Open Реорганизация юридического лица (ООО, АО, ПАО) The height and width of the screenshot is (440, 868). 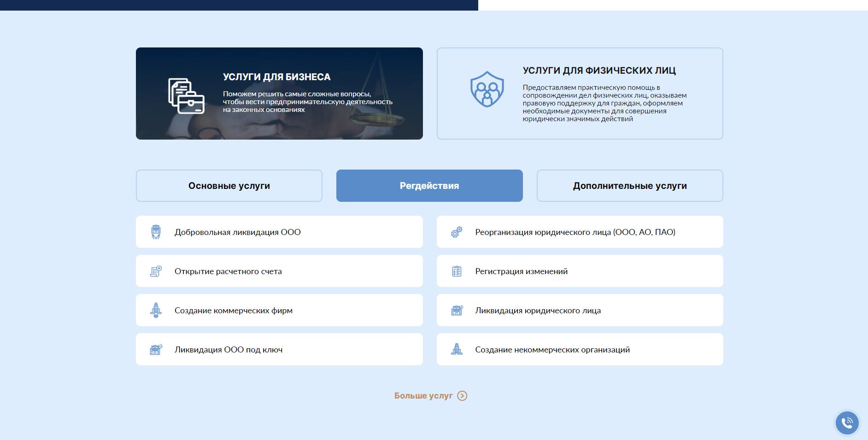pos(580,232)
